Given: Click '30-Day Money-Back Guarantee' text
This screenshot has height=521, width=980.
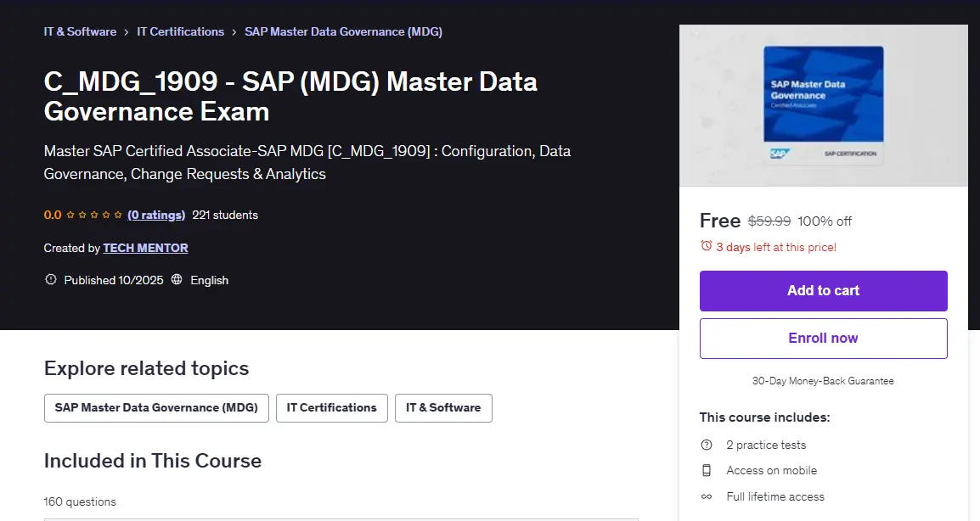Looking at the screenshot, I should click(823, 381).
